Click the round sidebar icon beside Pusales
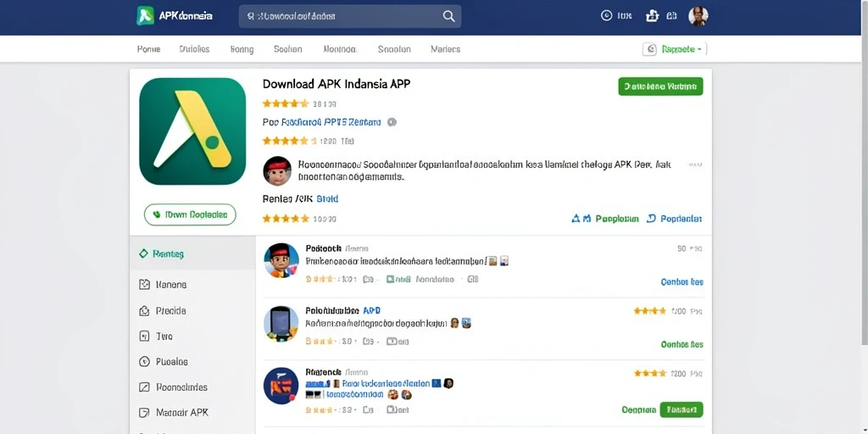 pyautogui.click(x=144, y=361)
